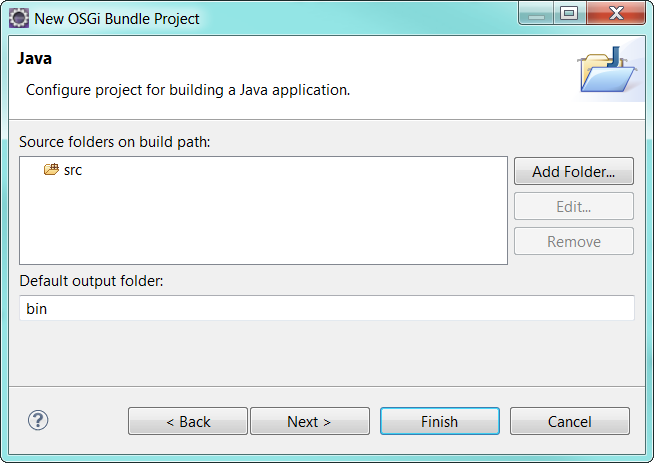Click the Source folders on build path label
The width and height of the screenshot is (654, 463).
[x=115, y=142]
